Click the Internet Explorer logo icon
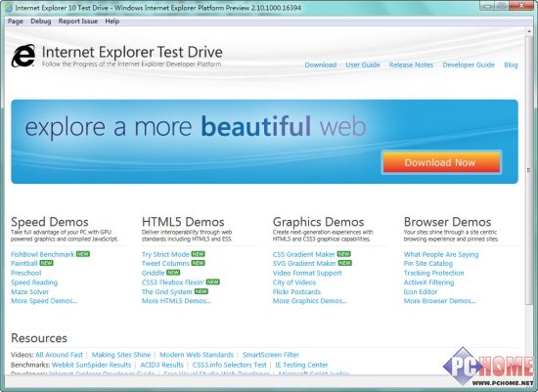538x392 pixels. 23,56
